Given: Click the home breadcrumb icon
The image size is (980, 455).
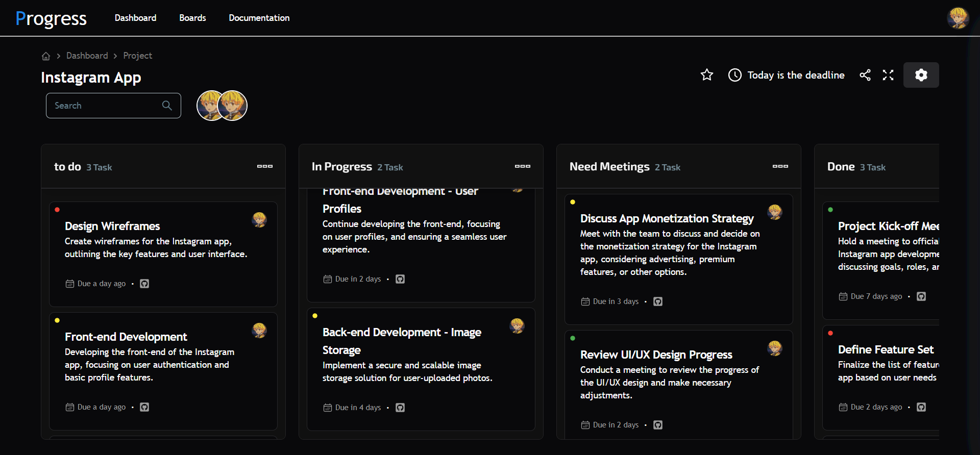Looking at the screenshot, I should [x=46, y=56].
